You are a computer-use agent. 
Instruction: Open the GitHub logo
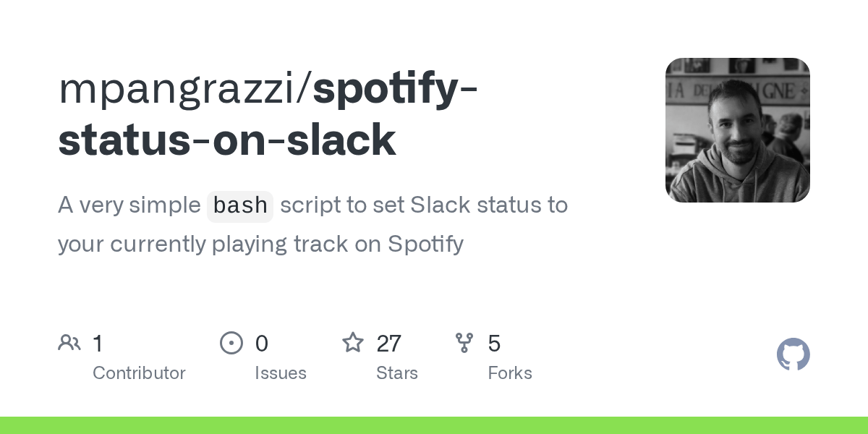793,354
